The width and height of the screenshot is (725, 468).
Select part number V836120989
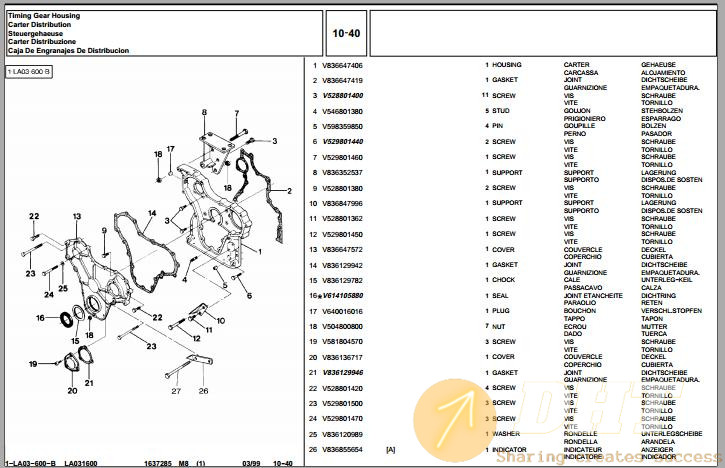[342, 434]
